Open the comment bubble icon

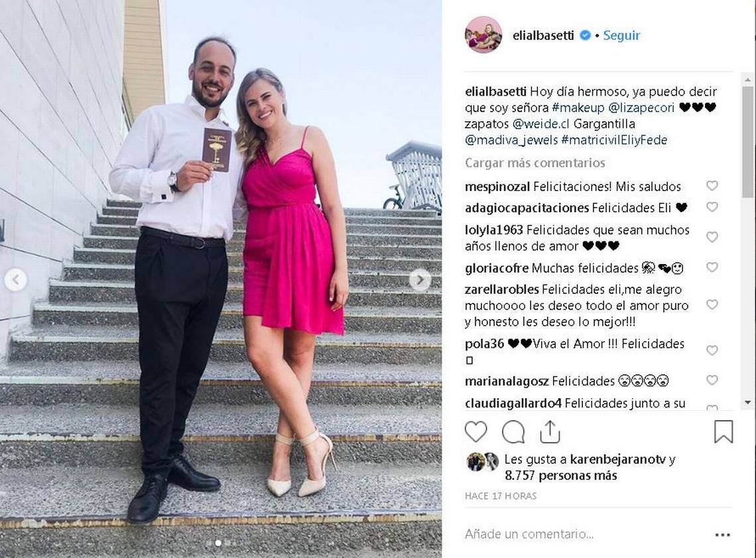click(x=513, y=432)
